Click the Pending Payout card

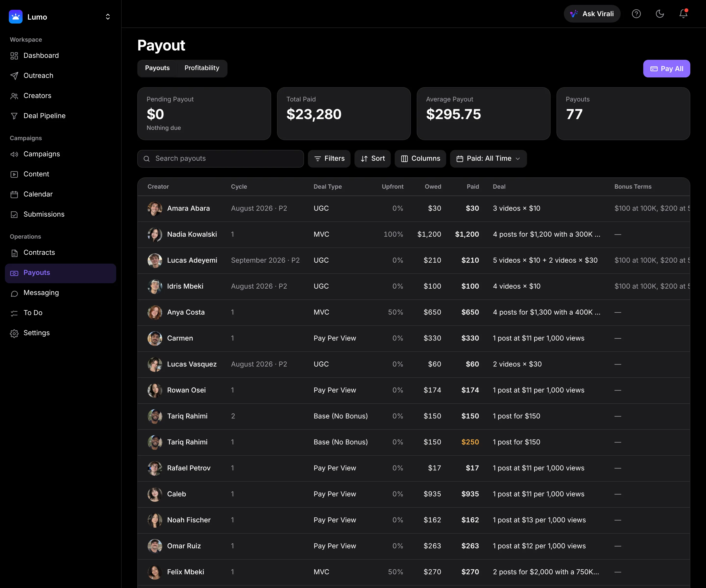[x=204, y=114]
